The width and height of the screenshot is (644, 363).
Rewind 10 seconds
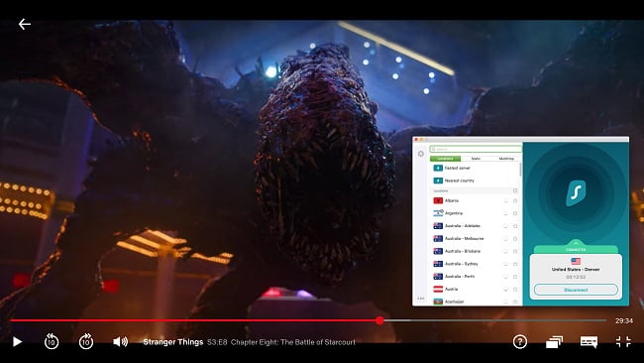(52, 341)
